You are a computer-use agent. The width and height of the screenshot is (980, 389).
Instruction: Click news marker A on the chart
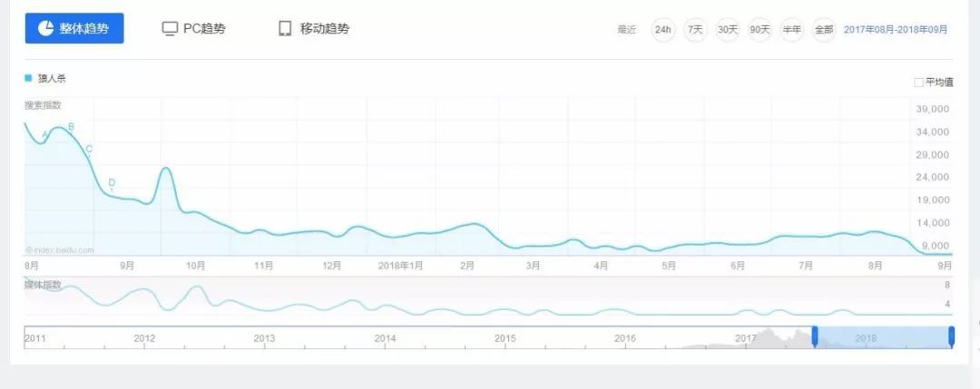pyautogui.click(x=45, y=134)
